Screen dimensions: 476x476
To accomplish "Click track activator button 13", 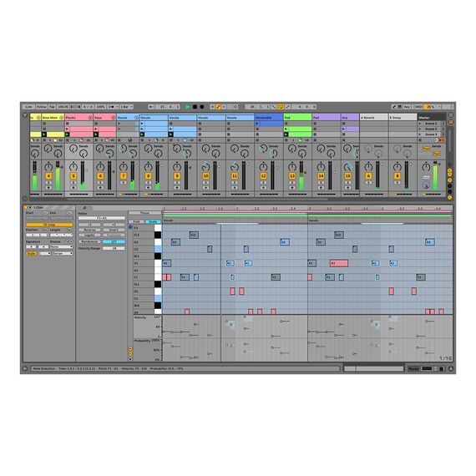I will (292, 175).
